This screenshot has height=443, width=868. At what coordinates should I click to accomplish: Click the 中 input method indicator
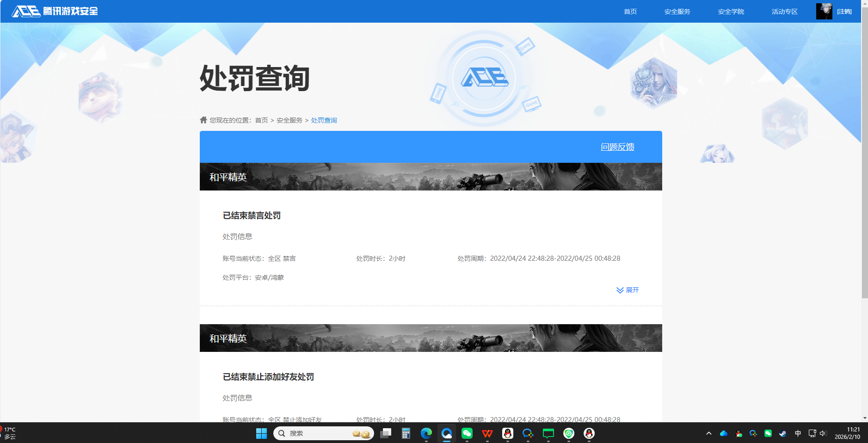pos(798,433)
